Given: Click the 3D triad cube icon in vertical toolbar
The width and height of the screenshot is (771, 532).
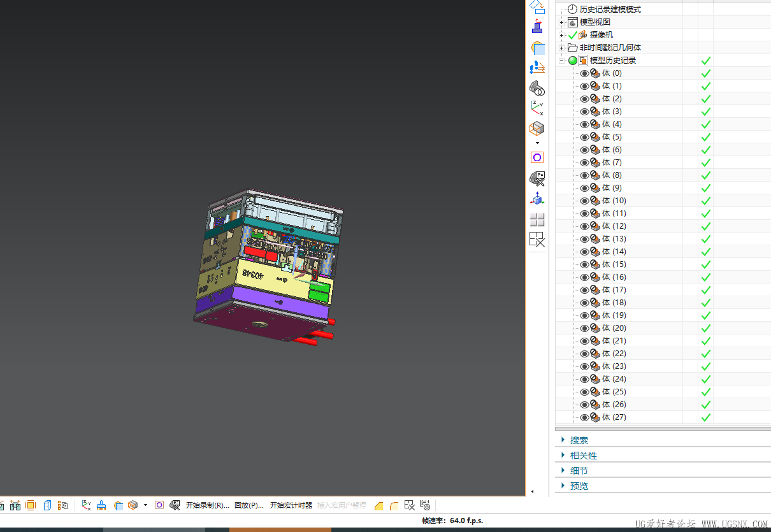Looking at the screenshot, I should coord(537,199).
